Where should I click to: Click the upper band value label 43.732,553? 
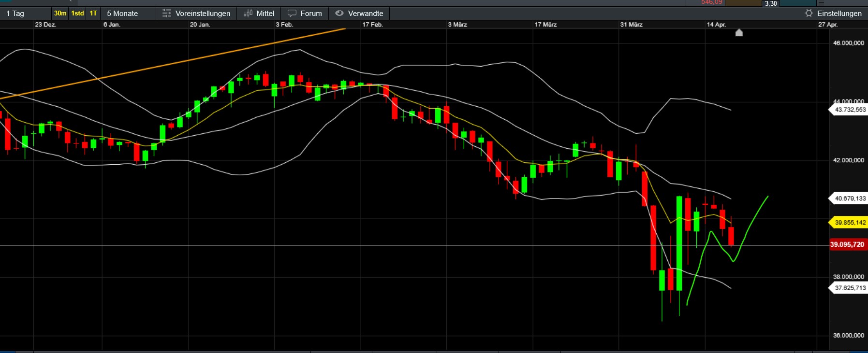[849, 110]
